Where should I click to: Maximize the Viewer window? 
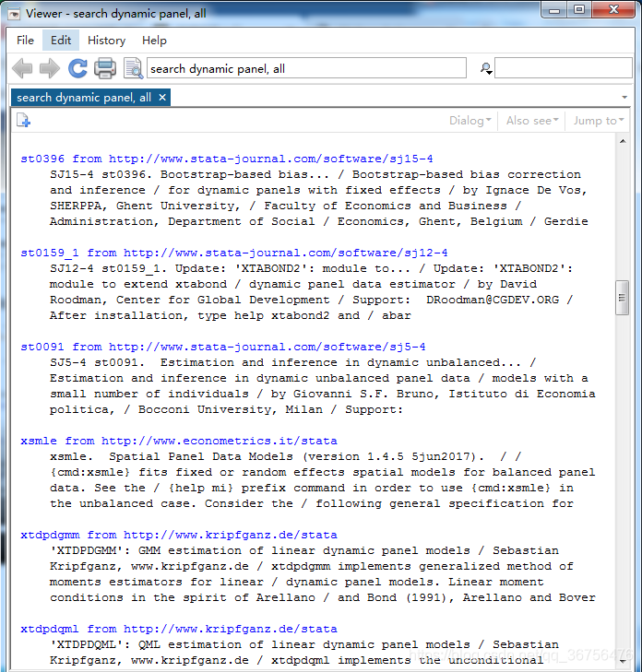579,10
